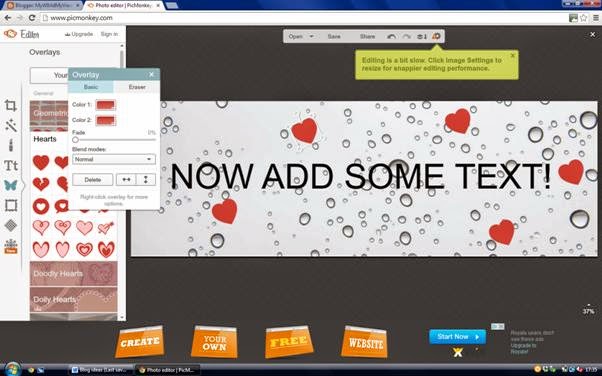Select the selected heart overlay on canvas

tap(304, 131)
